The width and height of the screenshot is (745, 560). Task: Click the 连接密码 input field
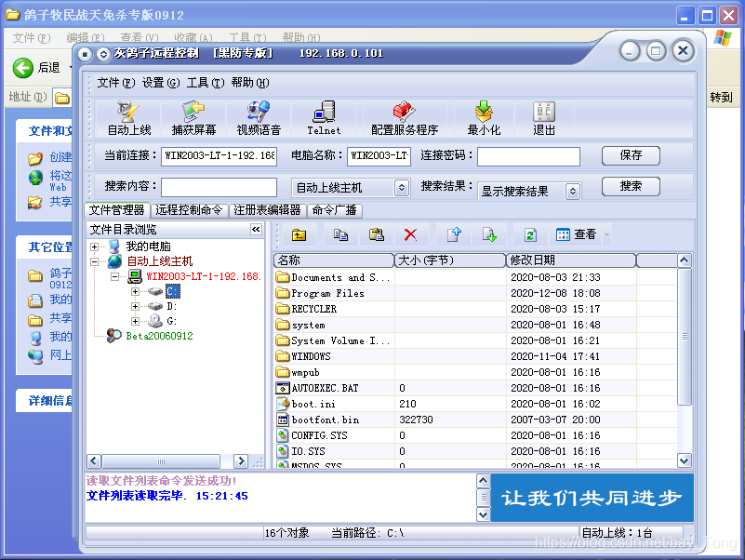[528, 156]
